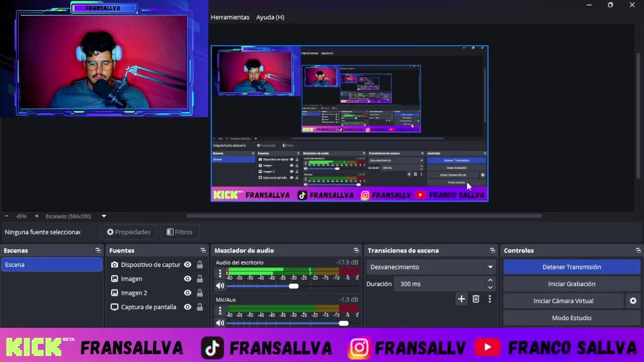Click Iniciar Cámara Virtual button
Viewport: 644px width, 362px height.
(x=563, y=301)
